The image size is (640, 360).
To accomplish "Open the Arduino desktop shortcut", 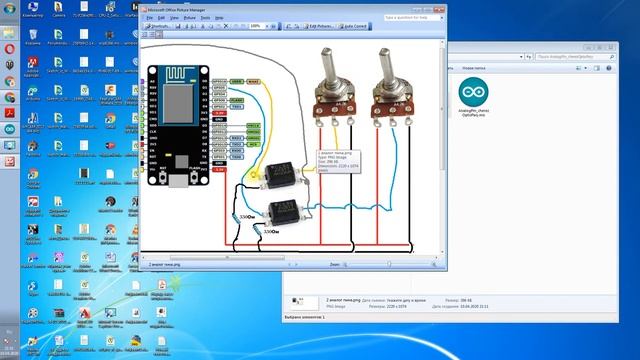I will coord(33,93).
